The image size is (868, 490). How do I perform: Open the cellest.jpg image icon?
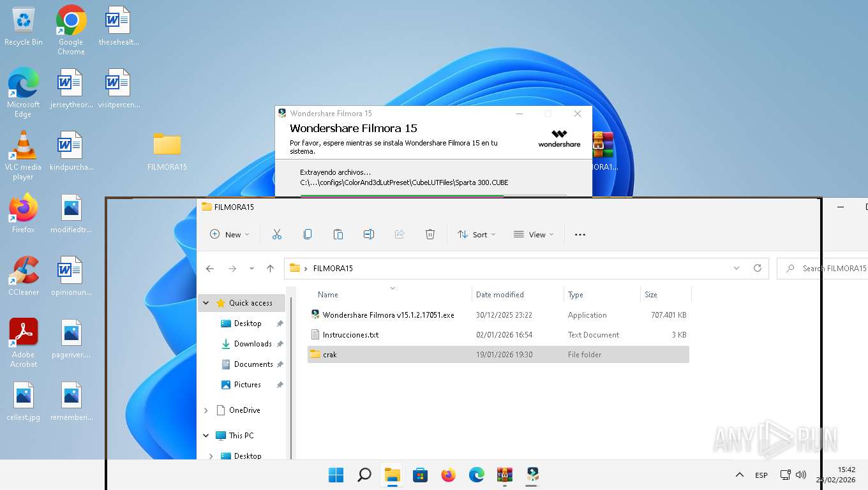coord(23,401)
